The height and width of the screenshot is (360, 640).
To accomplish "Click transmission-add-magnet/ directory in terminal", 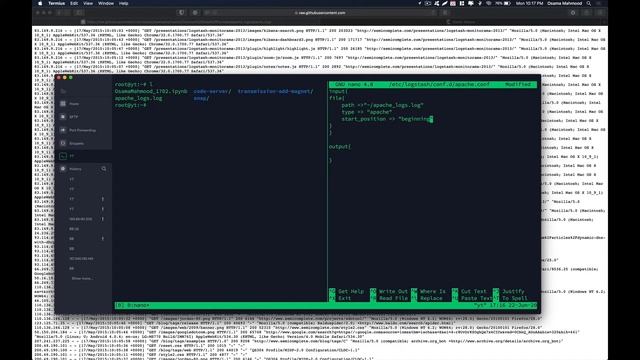I will pyautogui.click(x=276, y=91).
